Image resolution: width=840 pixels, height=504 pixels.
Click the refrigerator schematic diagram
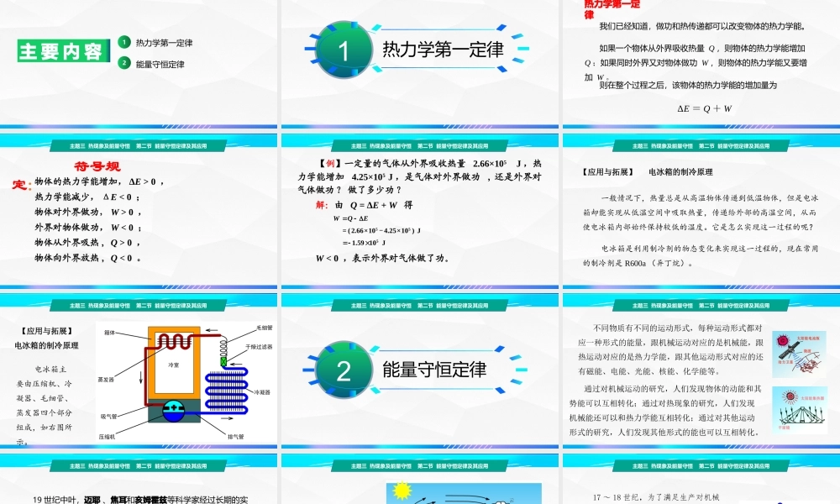coord(186,382)
